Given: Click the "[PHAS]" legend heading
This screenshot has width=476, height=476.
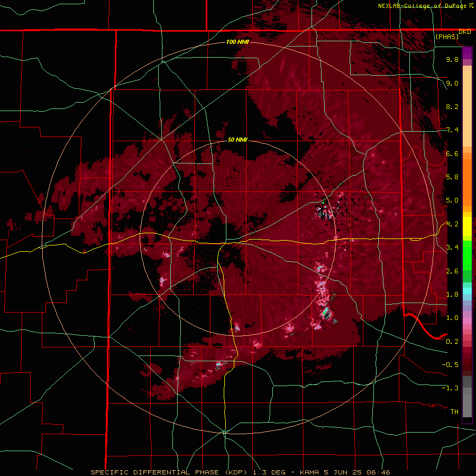Looking at the screenshot, I should point(447,36).
